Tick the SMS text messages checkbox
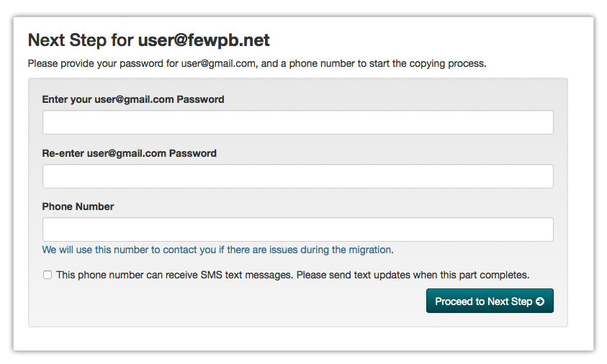 point(48,275)
